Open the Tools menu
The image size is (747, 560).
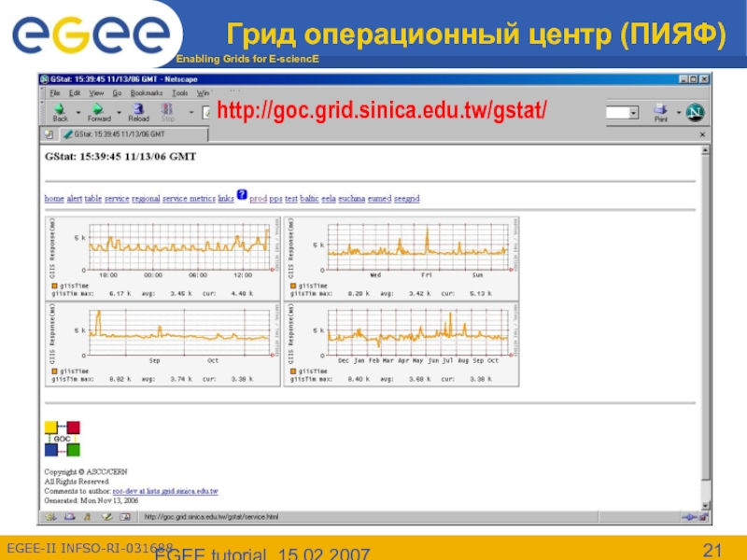click(x=180, y=93)
